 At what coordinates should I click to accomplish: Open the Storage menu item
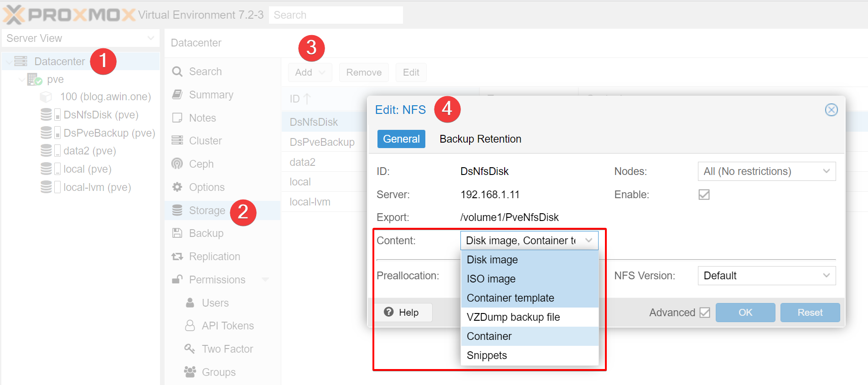pos(207,210)
